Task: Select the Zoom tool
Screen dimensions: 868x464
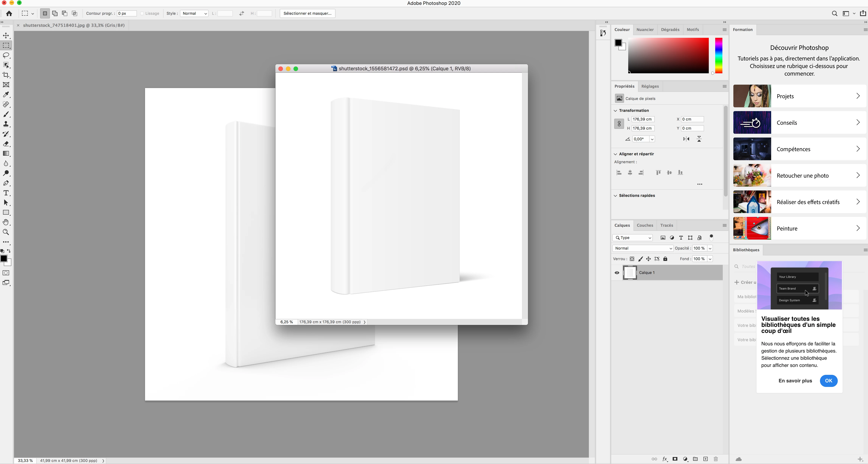Action: 6,232
